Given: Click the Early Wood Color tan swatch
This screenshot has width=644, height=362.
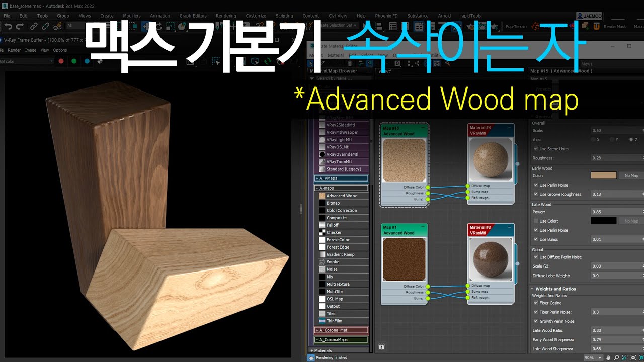Looking at the screenshot, I should 603,176.
